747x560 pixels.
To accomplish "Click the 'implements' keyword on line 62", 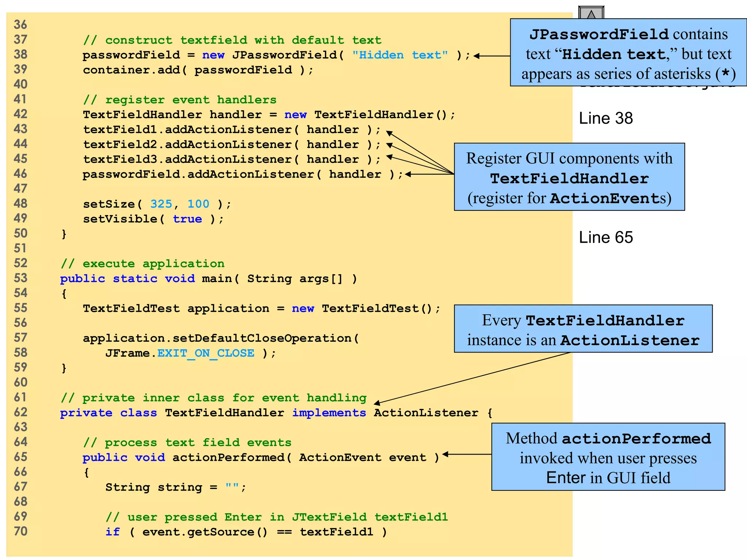I will click(329, 413).
